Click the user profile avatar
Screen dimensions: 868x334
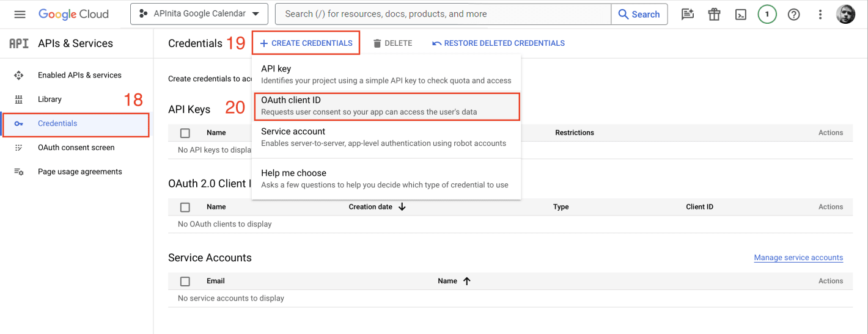[x=845, y=14]
